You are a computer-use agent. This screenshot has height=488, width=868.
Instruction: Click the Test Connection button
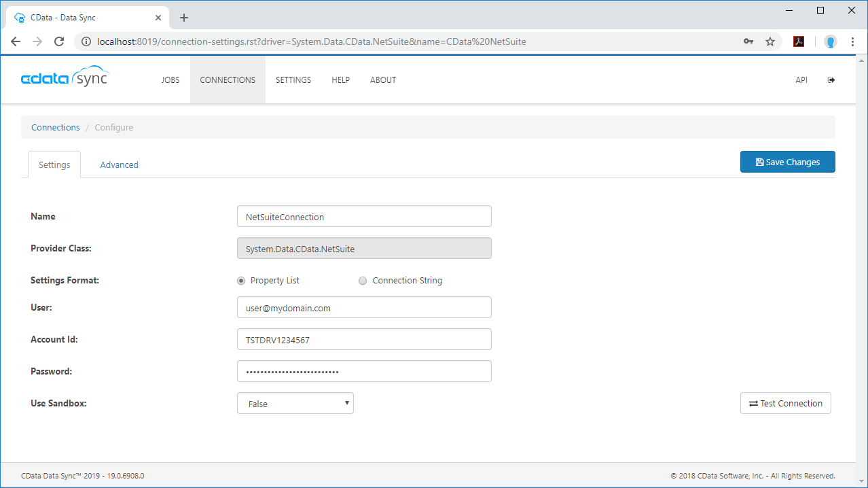(785, 403)
